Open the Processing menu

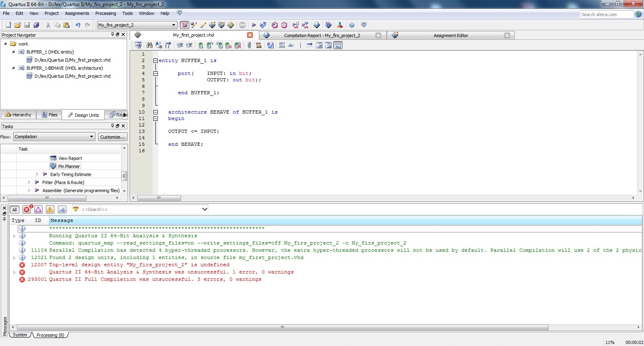pyautogui.click(x=105, y=13)
